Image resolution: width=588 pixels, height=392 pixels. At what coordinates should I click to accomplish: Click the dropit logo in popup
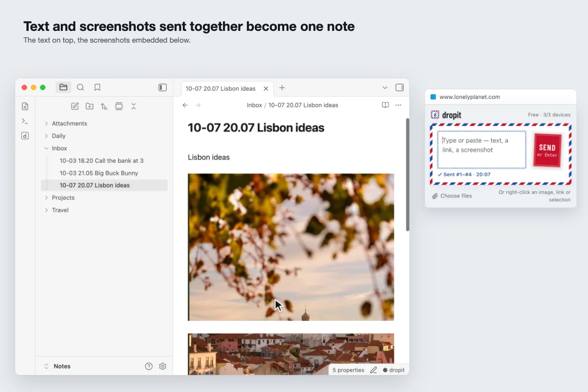446,115
